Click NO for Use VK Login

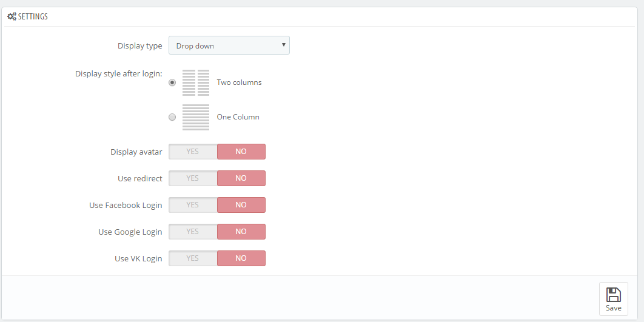241,258
